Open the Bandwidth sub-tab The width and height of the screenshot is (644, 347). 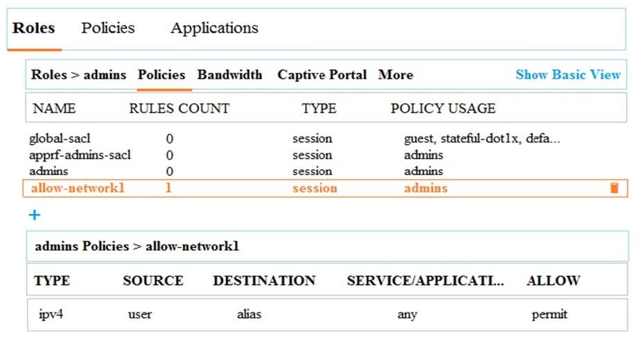click(229, 75)
